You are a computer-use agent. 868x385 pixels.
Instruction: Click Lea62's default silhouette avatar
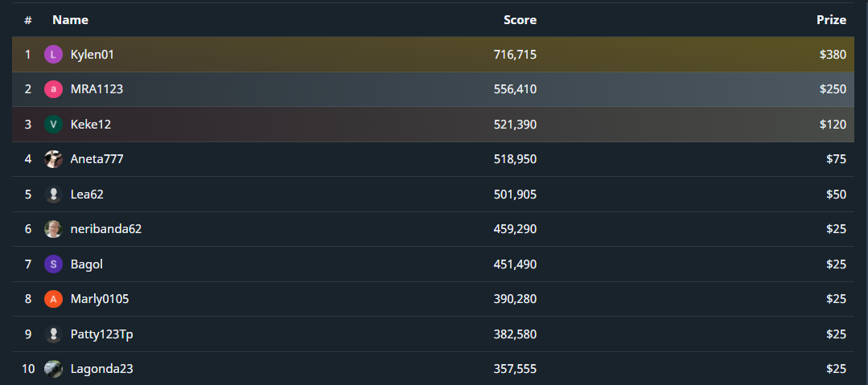(53, 195)
